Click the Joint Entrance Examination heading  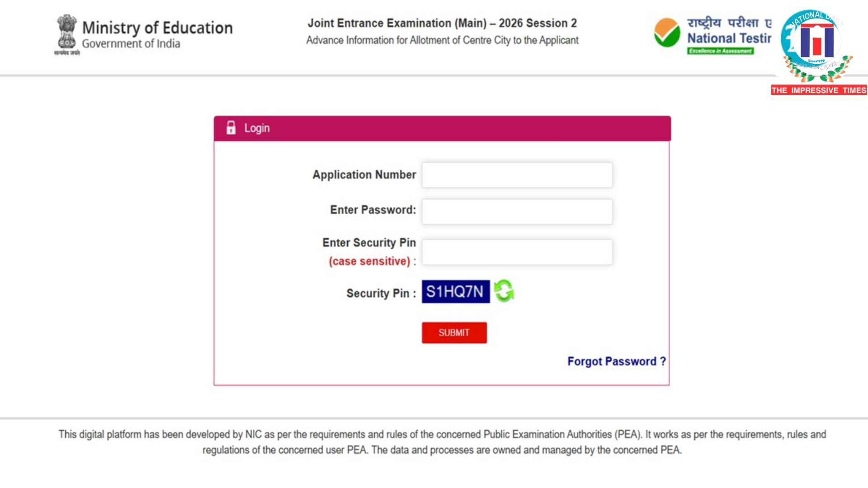click(442, 23)
